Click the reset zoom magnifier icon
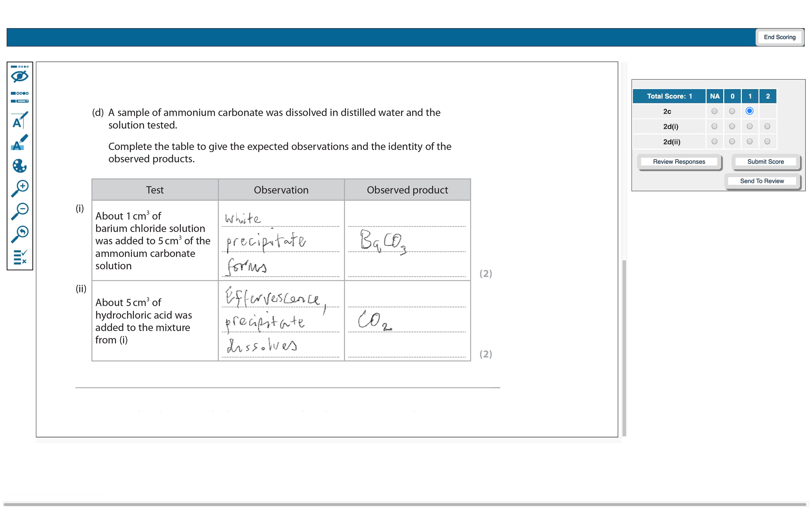This screenshot has width=812, height=507. [x=20, y=234]
